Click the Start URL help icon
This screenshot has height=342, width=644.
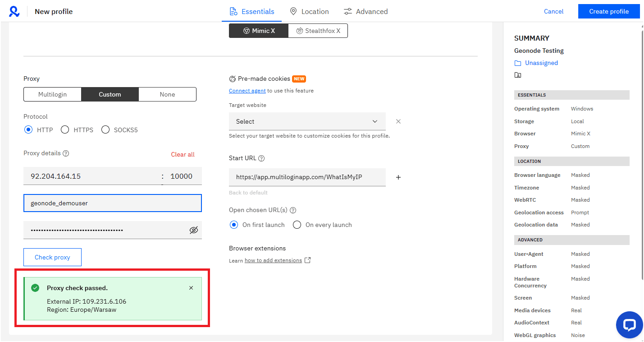tap(261, 158)
